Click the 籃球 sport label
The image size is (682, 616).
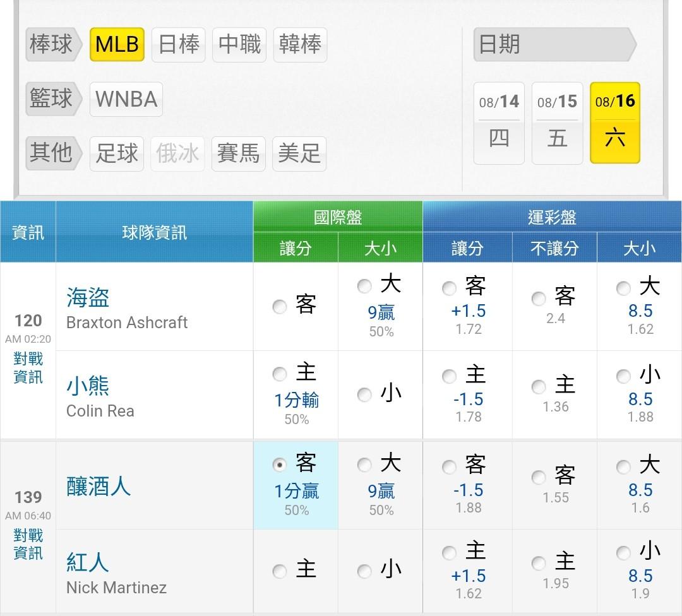tap(54, 98)
